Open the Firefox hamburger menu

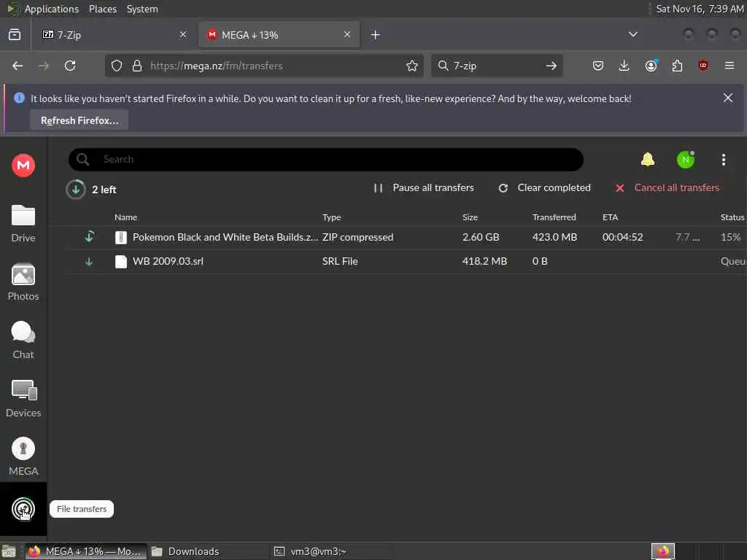(729, 66)
